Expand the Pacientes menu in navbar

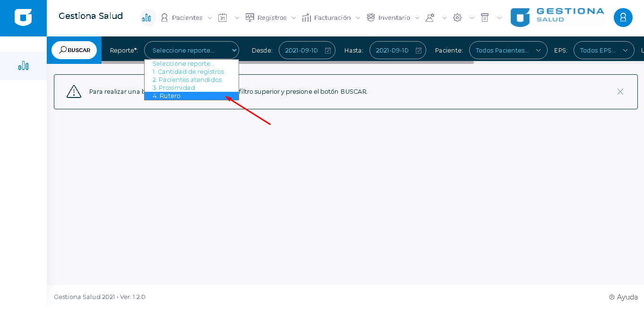[187, 18]
